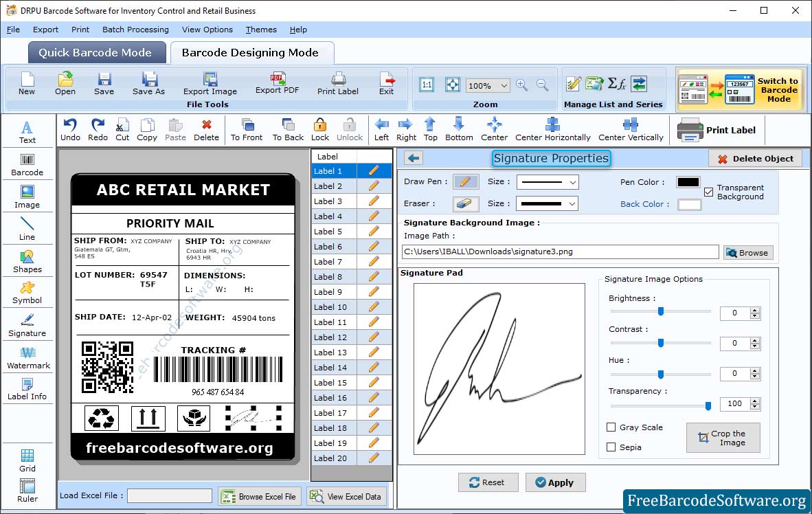Open the Batch Processing menu

135,30
